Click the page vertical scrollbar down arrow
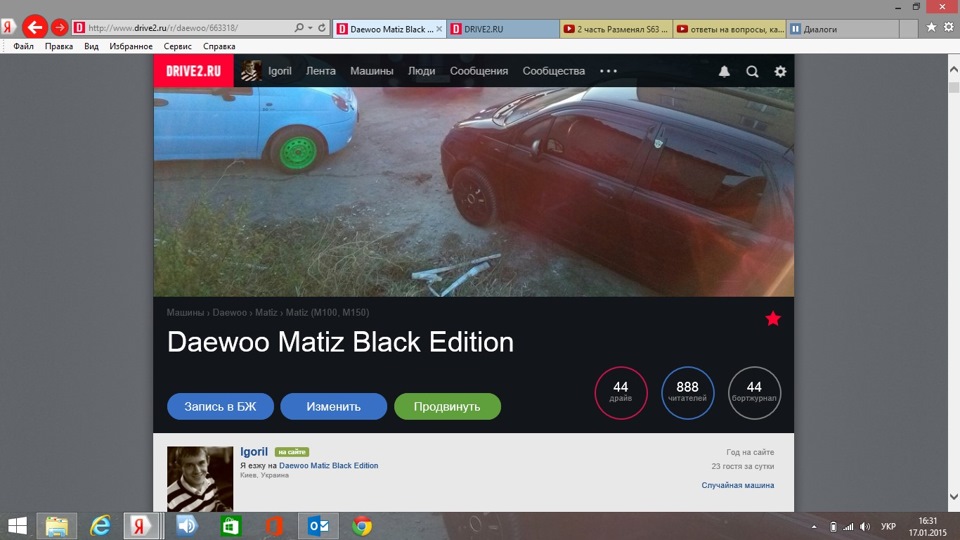Viewport: 960px width, 540px height. pyautogui.click(x=953, y=497)
